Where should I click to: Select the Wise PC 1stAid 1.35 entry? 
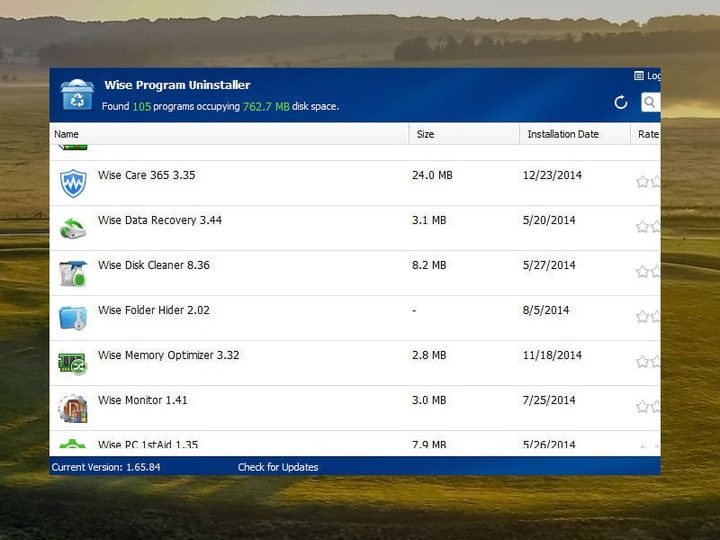point(148,444)
